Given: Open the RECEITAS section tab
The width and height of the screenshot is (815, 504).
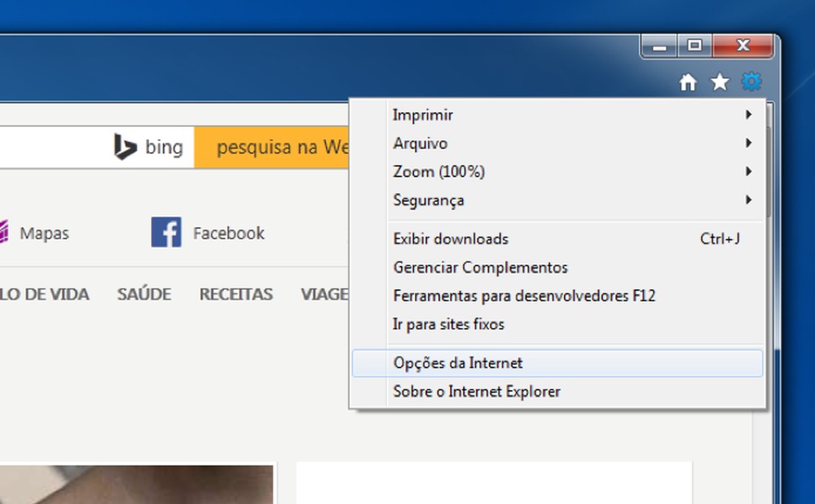Looking at the screenshot, I should [236, 295].
